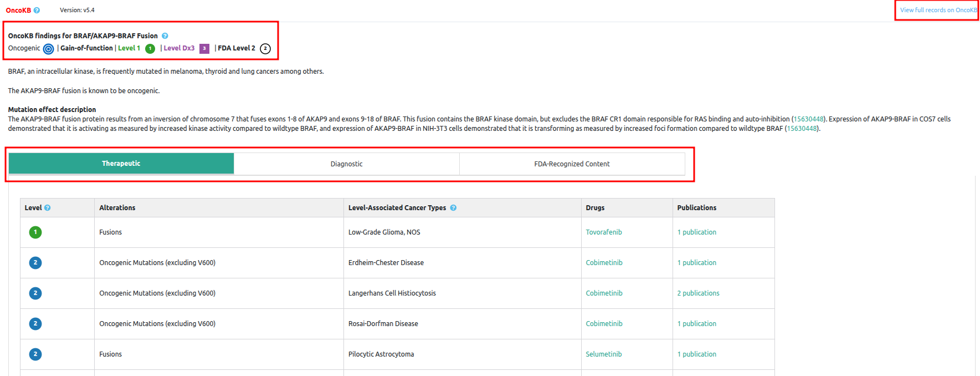The width and height of the screenshot is (980, 376).
Task: Click help icon beside Level-Associated Cancer Types
Action: [453, 208]
